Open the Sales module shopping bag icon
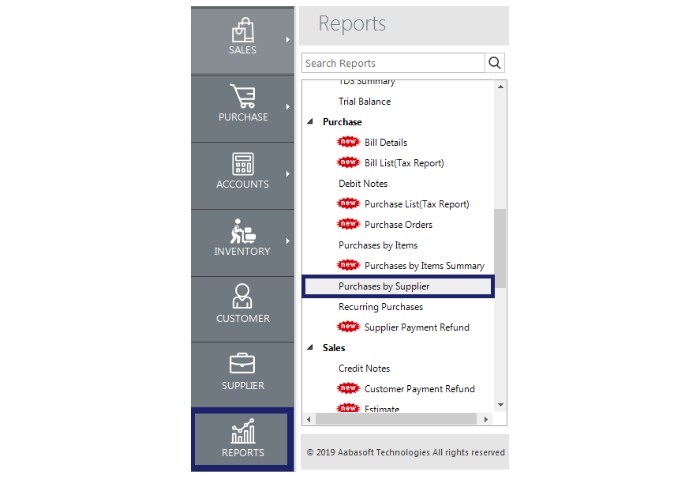700x477 pixels. click(242, 29)
